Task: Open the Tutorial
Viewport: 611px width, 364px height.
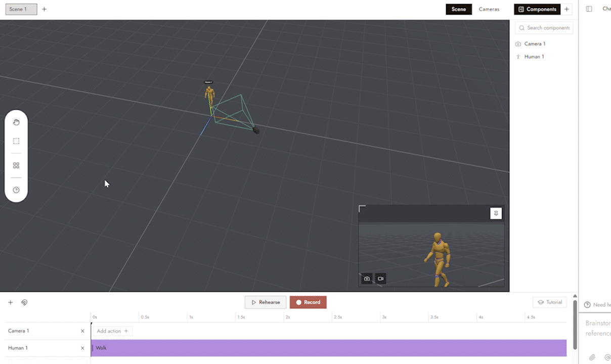Action: point(550,302)
